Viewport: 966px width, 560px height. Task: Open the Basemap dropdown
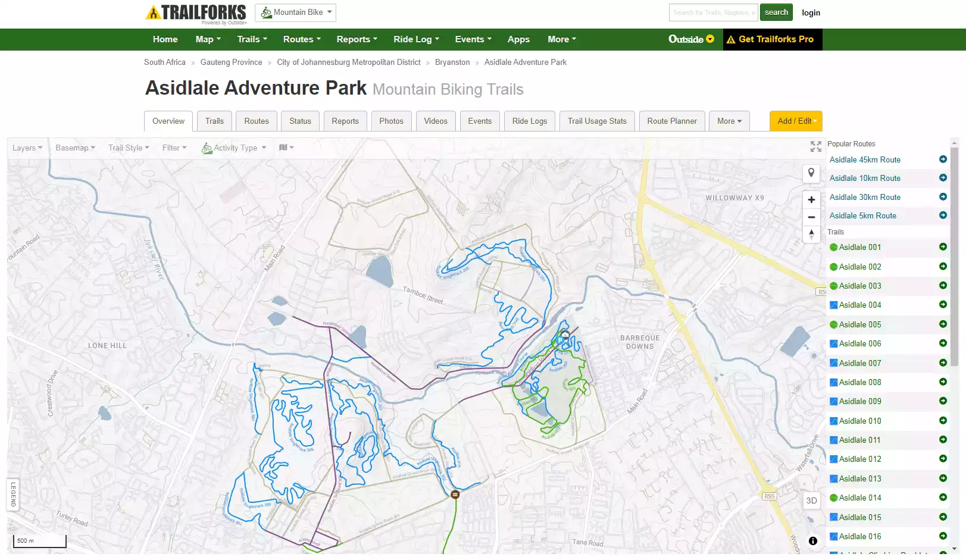click(75, 148)
